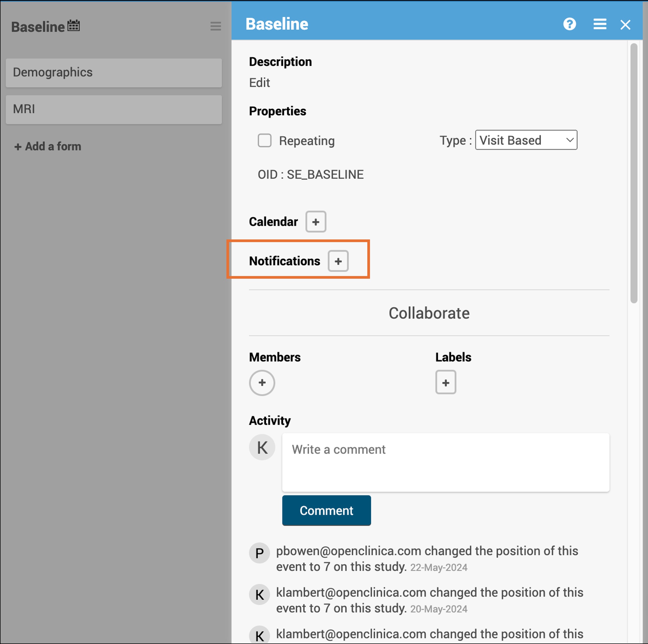This screenshot has width=648, height=644.
Task: Click the P avatar of pbowen activity entry
Action: [x=259, y=553]
